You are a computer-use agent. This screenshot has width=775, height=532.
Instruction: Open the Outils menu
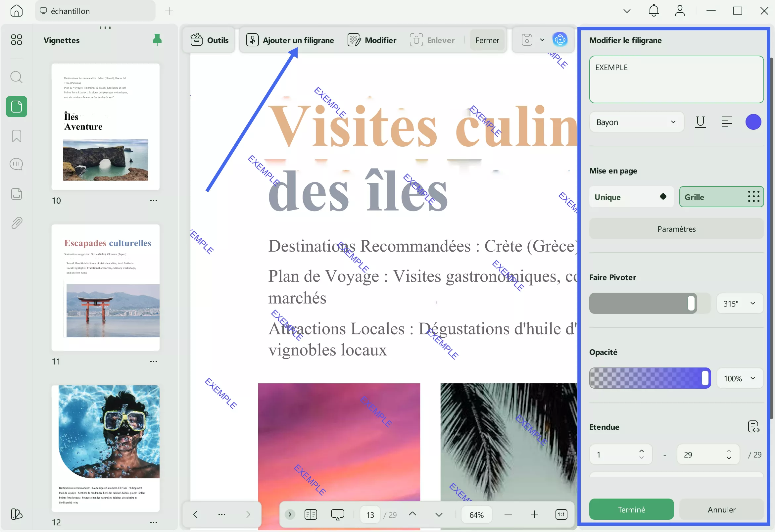210,40
